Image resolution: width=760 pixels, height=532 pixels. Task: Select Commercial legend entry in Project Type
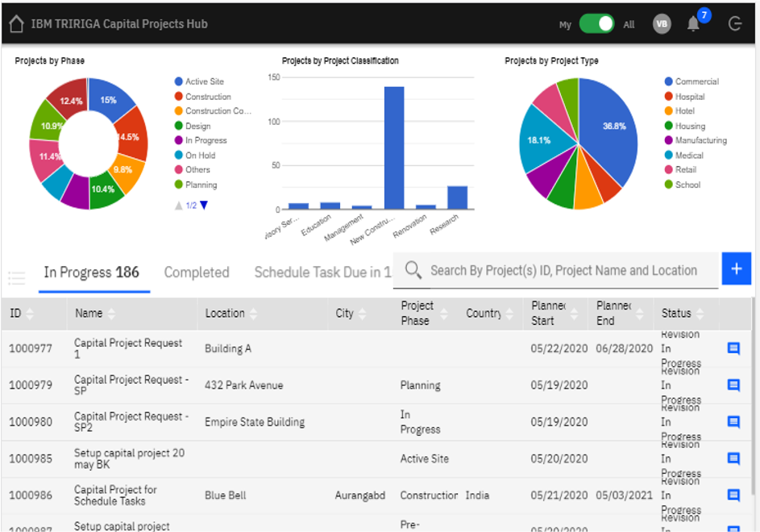click(691, 81)
